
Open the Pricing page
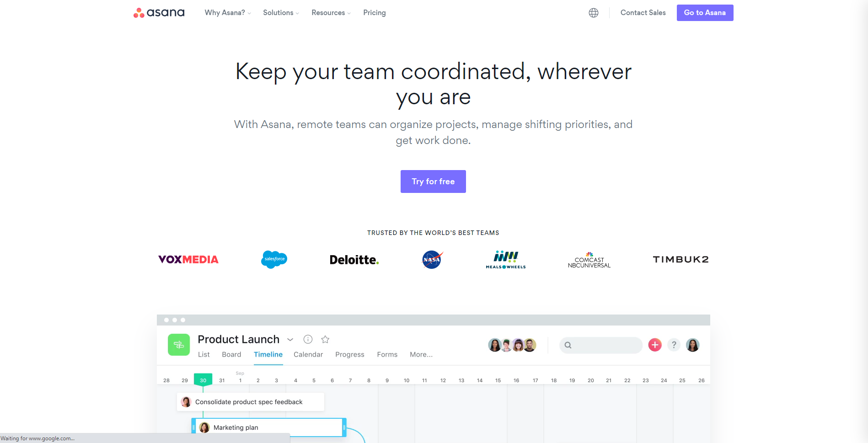[375, 13]
